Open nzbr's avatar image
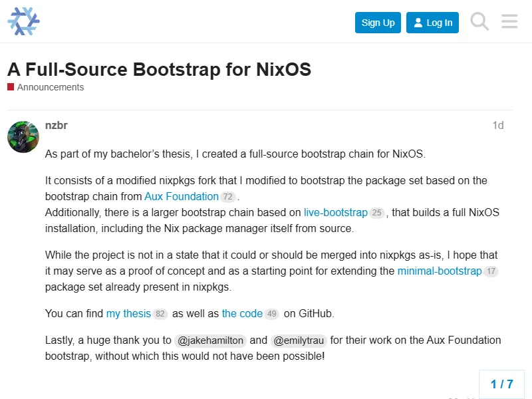Viewport: 532px width, 399px height. click(x=23, y=137)
